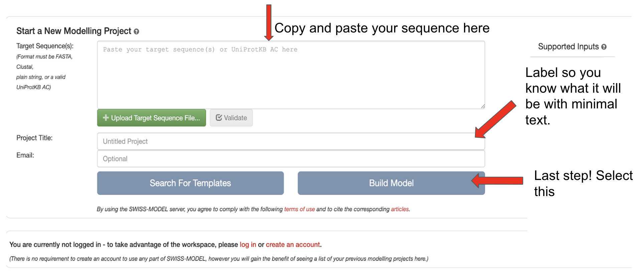Click Upload Target Sequence File button
The width and height of the screenshot is (644, 273).
[x=151, y=118]
